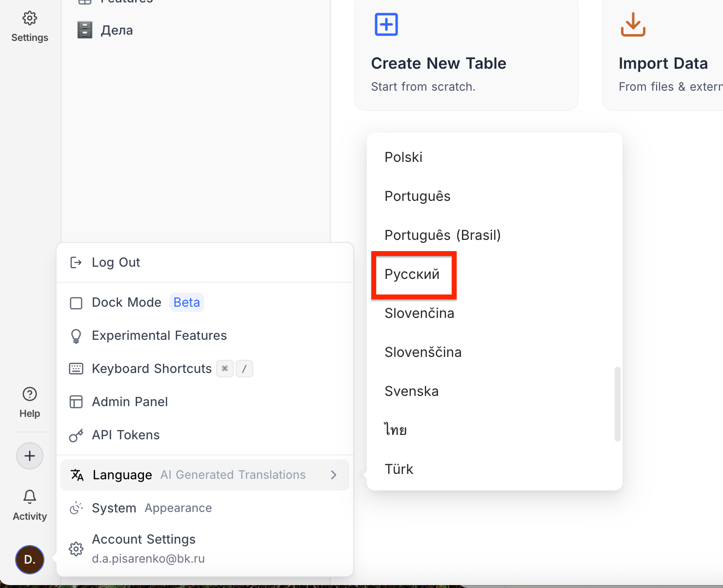The width and height of the screenshot is (723, 588).
Task: Click the Import Data card title
Action: click(x=663, y=63)
